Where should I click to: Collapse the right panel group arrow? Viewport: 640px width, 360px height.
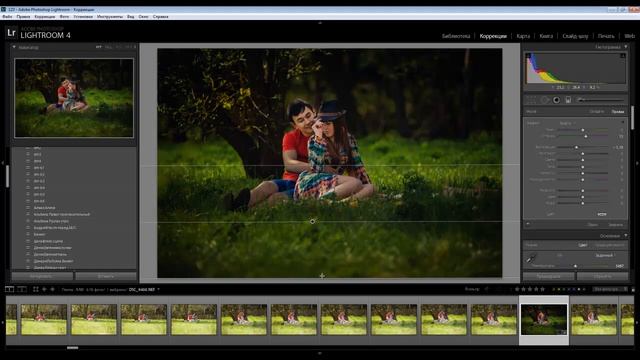638,163
